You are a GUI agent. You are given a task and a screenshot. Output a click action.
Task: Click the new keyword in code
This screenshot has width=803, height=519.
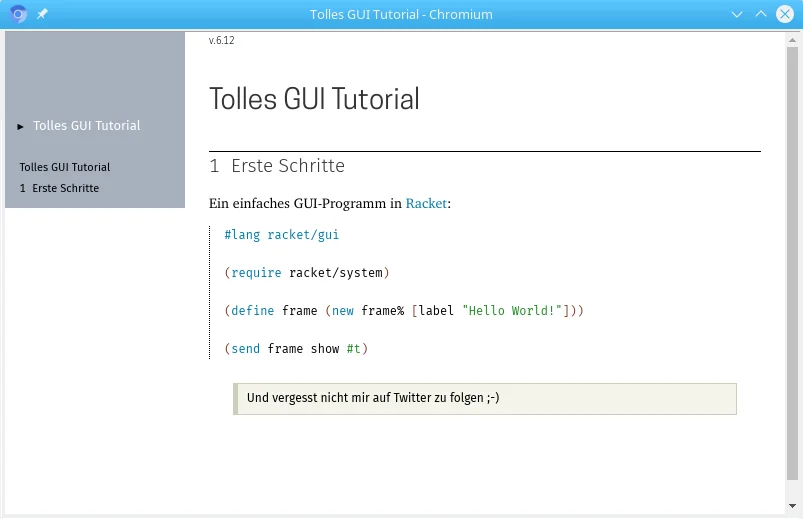[x=343, y=310]
